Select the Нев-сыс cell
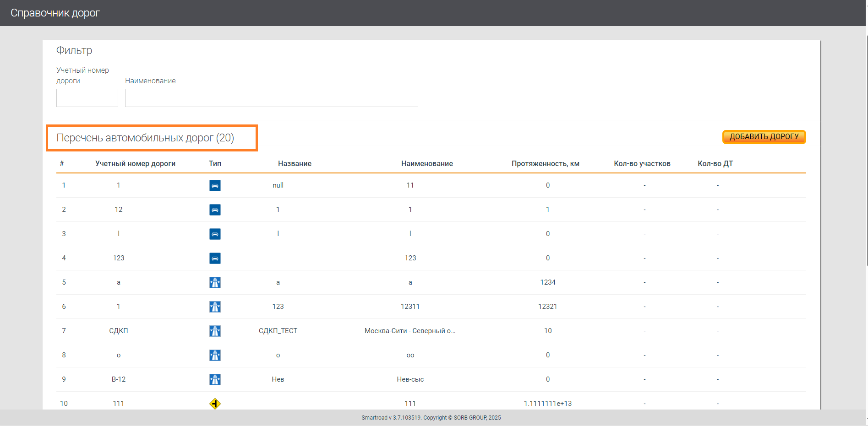868x426 pixels. [x=410, y=379]
